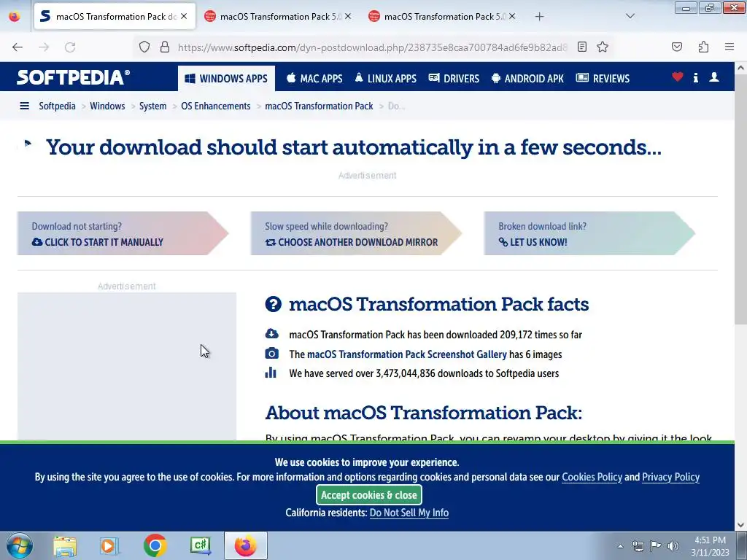Image resolution: width=747 pixels, height=560 pixels.
Task: Click the bar chart icon beside downloads served
Action: pyautogui.click(x=271, y=373)
